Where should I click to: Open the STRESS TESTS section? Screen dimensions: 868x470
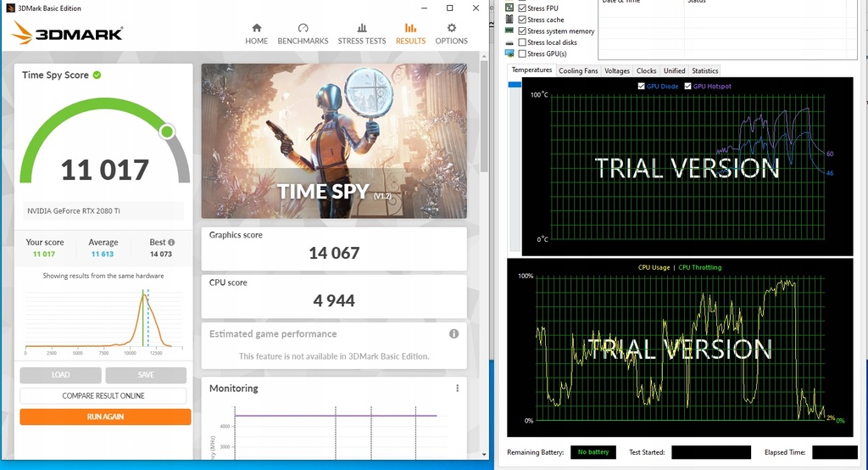pyautogui.click(x=362, y=34)
